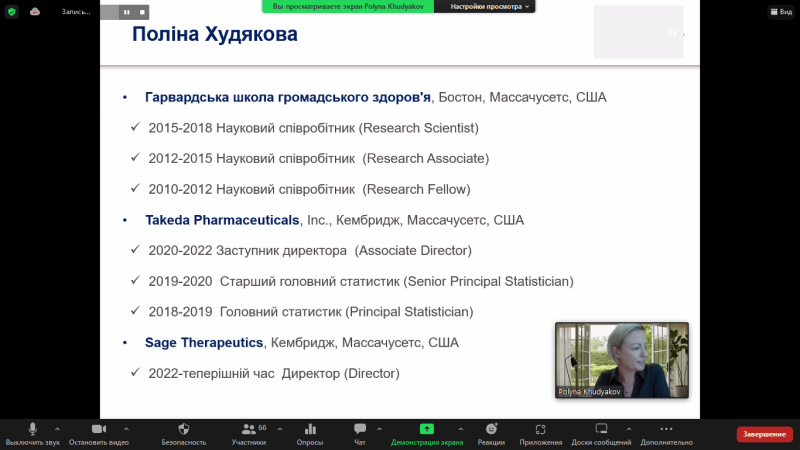Click the 2012-2015 Research Associate line

pos(318,159)
